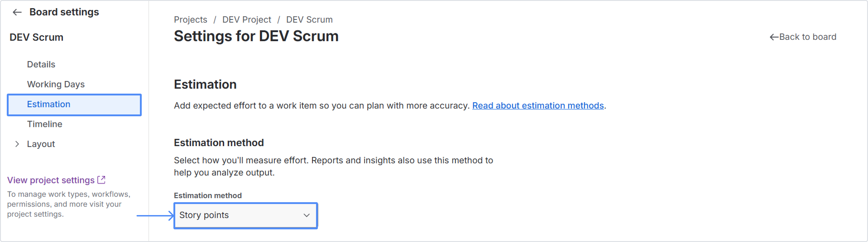Click the Settings for DEV Scrum page title
Image resolution: width=868 pixels, height=242 pixels.
pyautogui.click(x=256, y=36)
